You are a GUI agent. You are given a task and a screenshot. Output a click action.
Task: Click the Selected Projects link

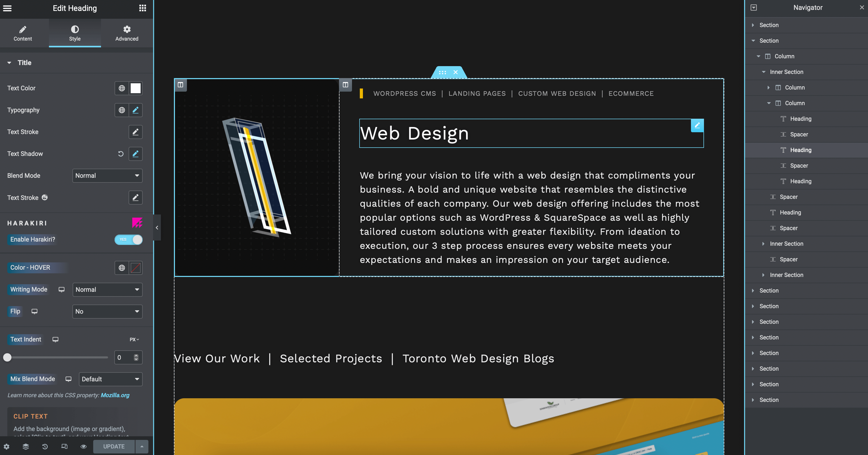tap(331, 359)
